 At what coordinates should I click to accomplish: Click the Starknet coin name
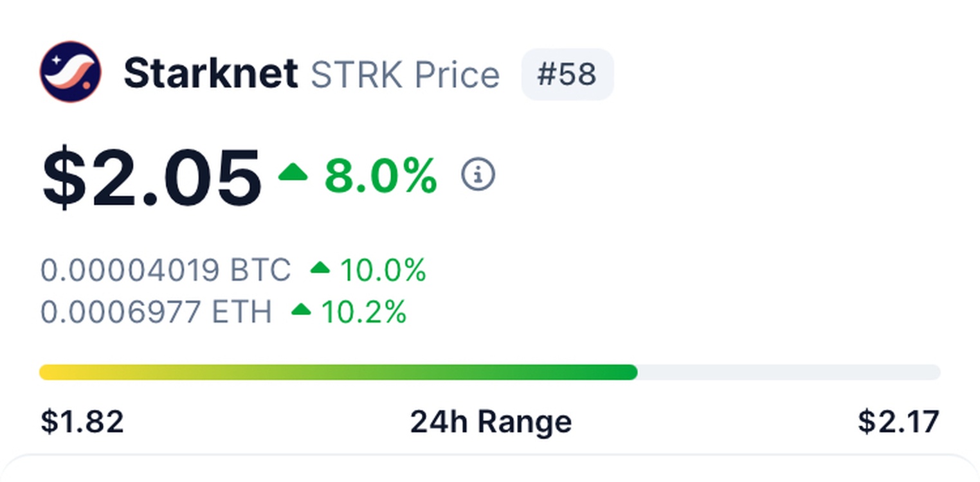pyautogui.click(x=210, y=73)
